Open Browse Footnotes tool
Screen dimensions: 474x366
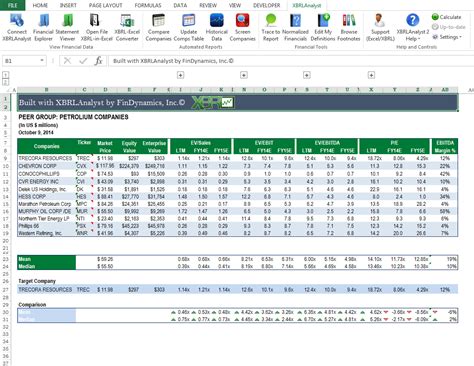pos(349,27)
